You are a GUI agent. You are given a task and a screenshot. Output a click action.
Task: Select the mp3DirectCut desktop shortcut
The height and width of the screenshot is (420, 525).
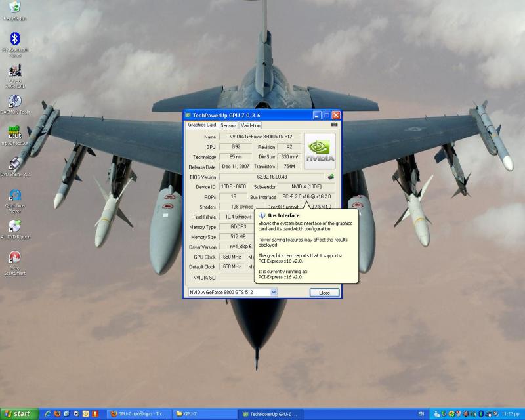point(14,135)
